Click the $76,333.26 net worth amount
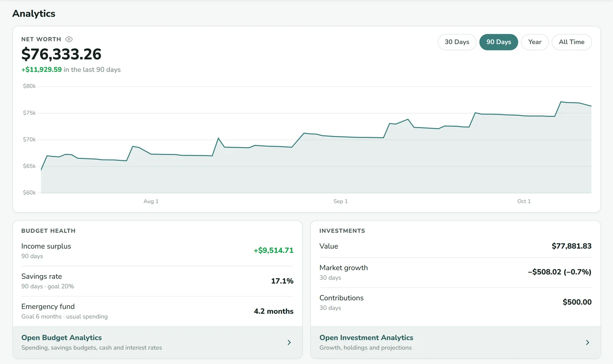This screenshot has height=364, width=613. 61,54
